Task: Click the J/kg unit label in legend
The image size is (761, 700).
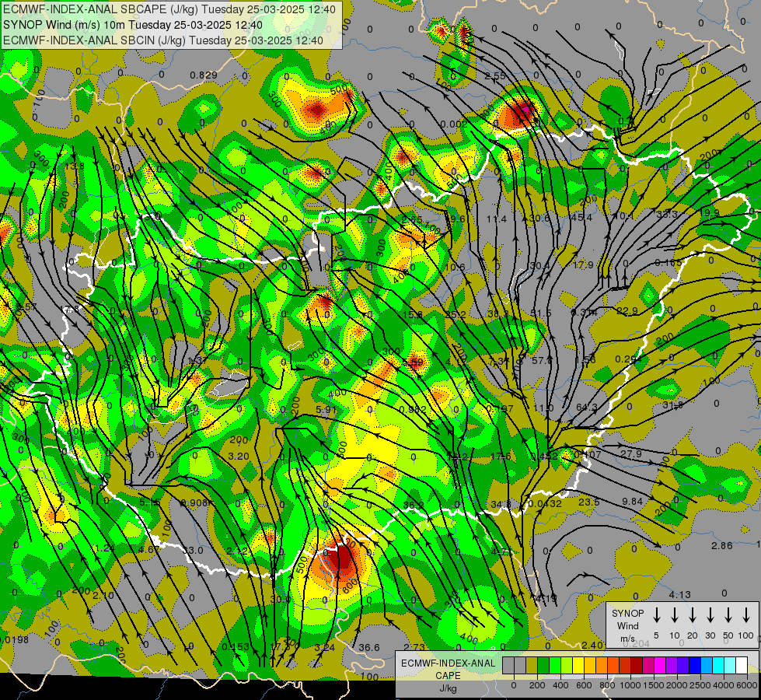Action: (448, 688)
